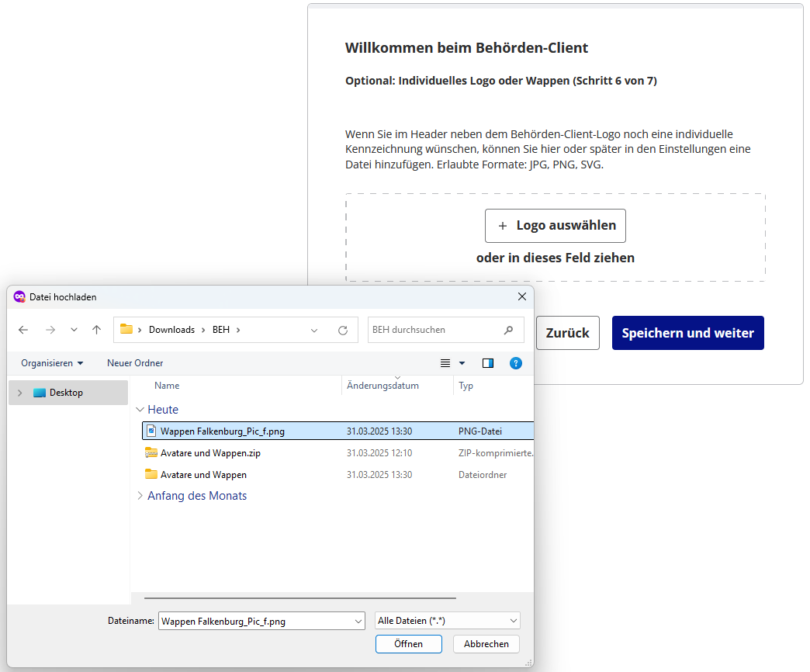Image resolution: width=810 pixels, height=672 pixels.
Task: Open the recent locations dropdown arrow
Action: [x=74, y=330]
